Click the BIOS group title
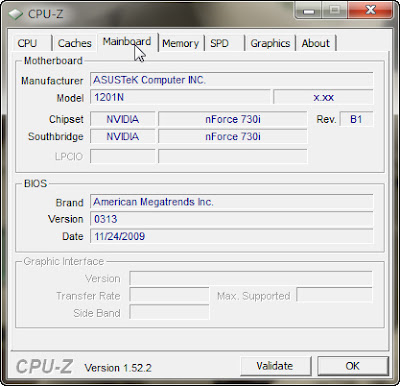 [35, 184]
